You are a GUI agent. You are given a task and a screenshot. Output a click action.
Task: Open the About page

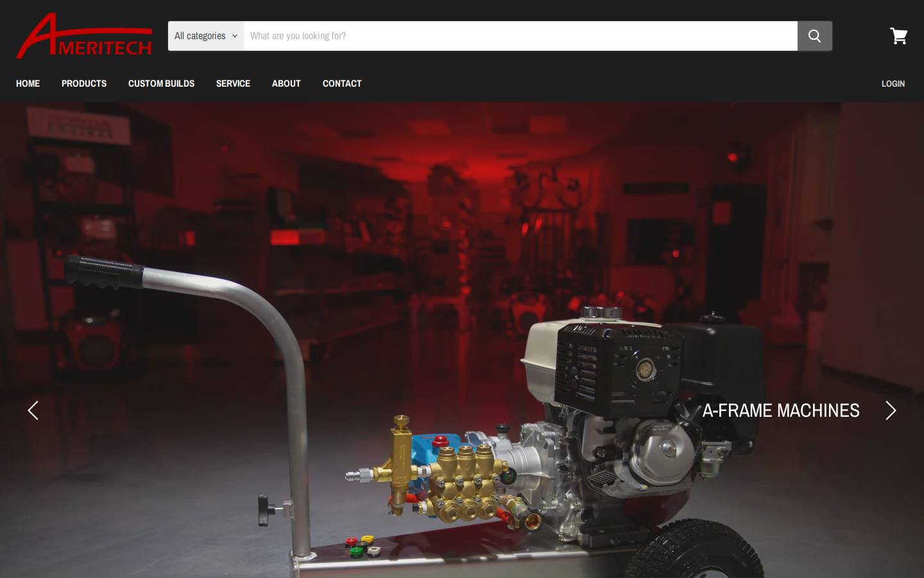coord(286,83)
